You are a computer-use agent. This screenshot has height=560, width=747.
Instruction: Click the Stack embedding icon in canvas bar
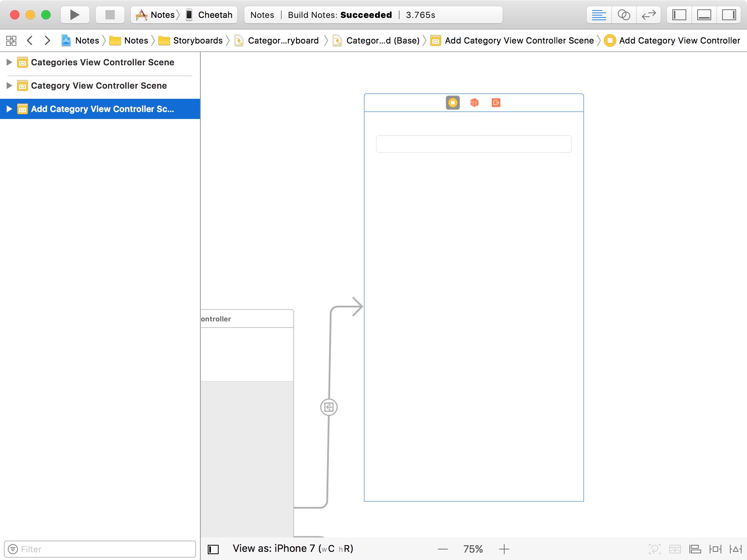pyautogui.click(x=675, y=549)
